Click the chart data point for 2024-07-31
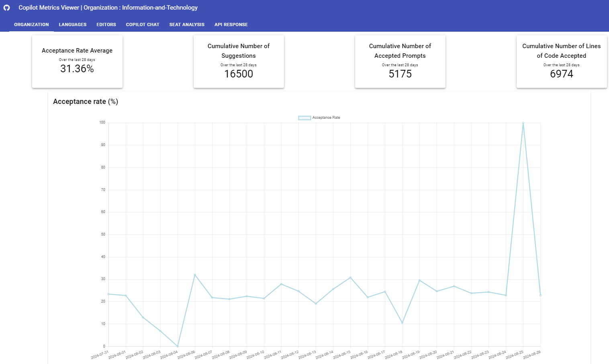This screenshot has height=364, width=609. [x=108, y=294]
